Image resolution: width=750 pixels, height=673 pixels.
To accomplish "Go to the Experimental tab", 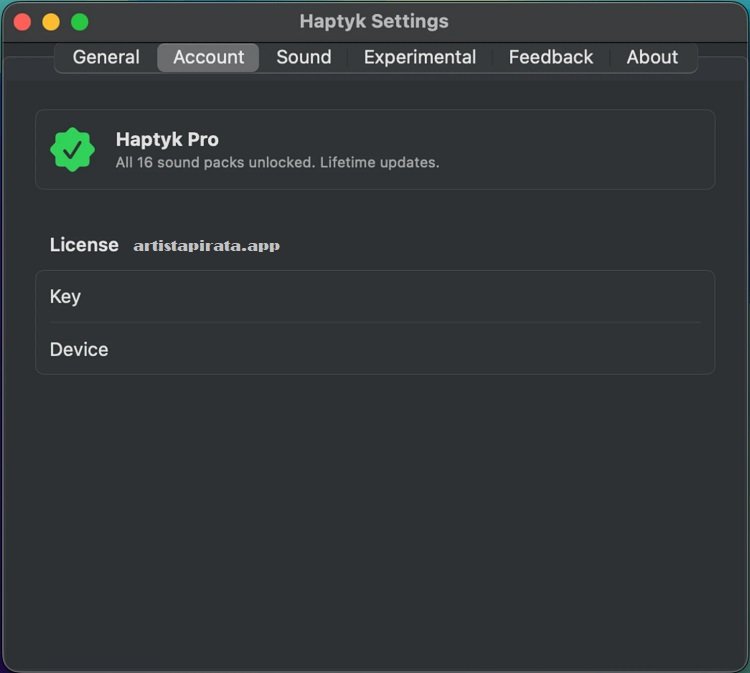I will [420, 57].
